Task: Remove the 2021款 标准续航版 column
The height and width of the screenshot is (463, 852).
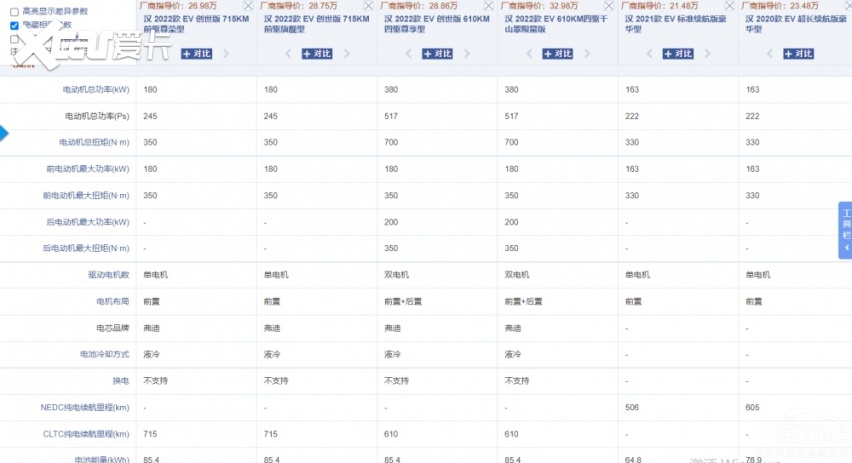Action: coord(729,6)
